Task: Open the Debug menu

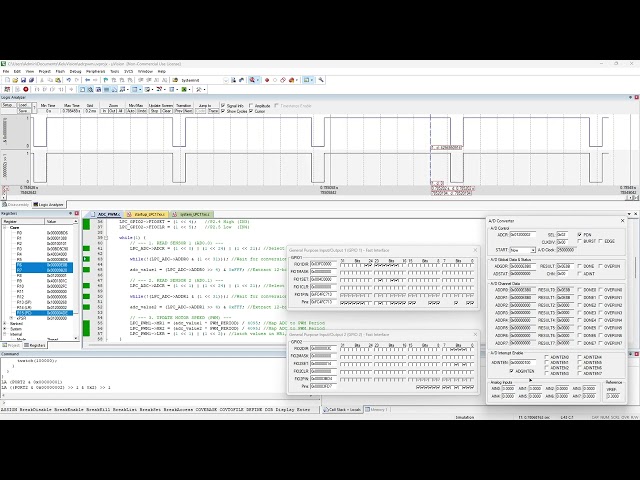Action: (x=76, y=71)
